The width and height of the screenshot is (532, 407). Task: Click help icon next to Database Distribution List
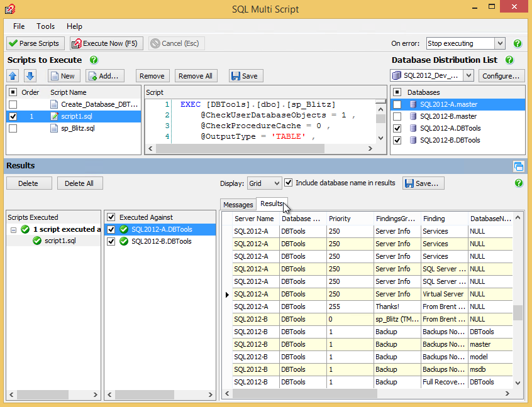pos(509,60)
